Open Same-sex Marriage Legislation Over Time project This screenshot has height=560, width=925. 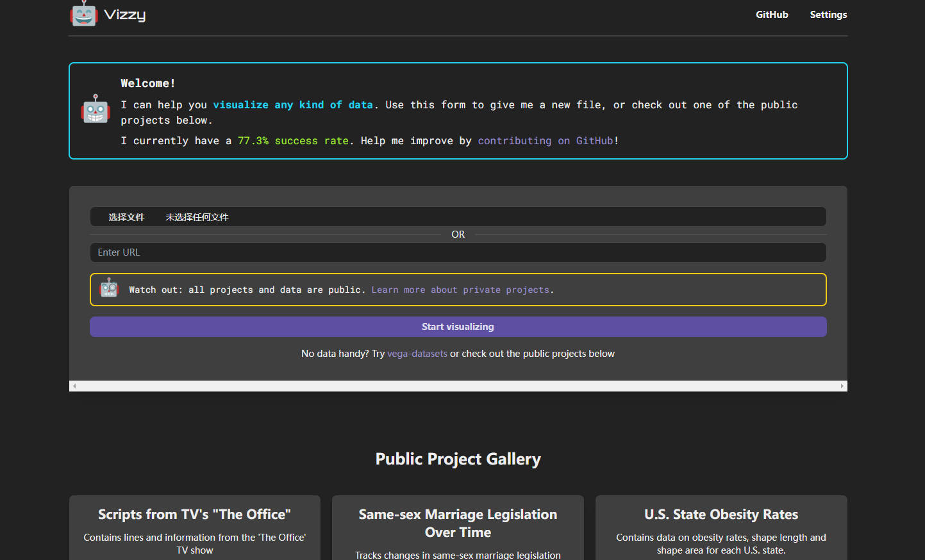click(458, 523)
